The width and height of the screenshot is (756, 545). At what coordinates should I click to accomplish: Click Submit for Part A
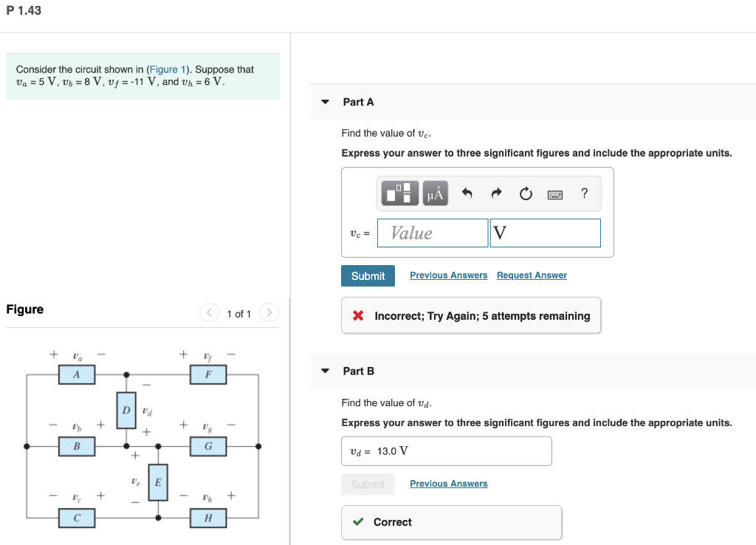(368, 275)
